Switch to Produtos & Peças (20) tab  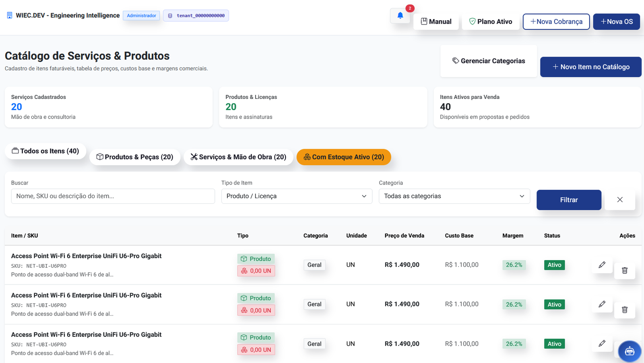(x=135, y=157)
